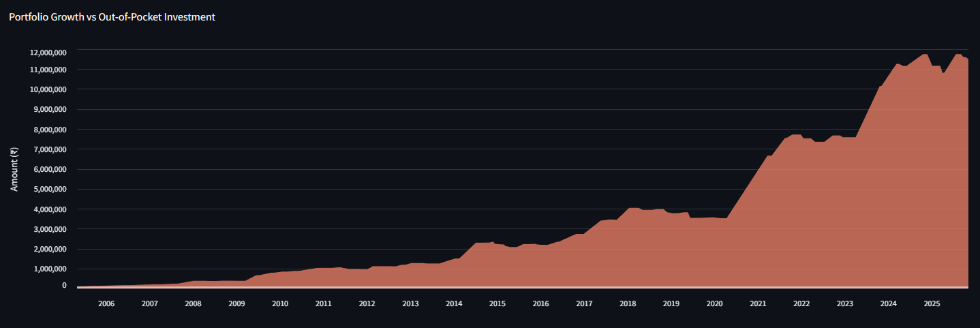Click the 2016 x-axis year label

pos(540,304)
